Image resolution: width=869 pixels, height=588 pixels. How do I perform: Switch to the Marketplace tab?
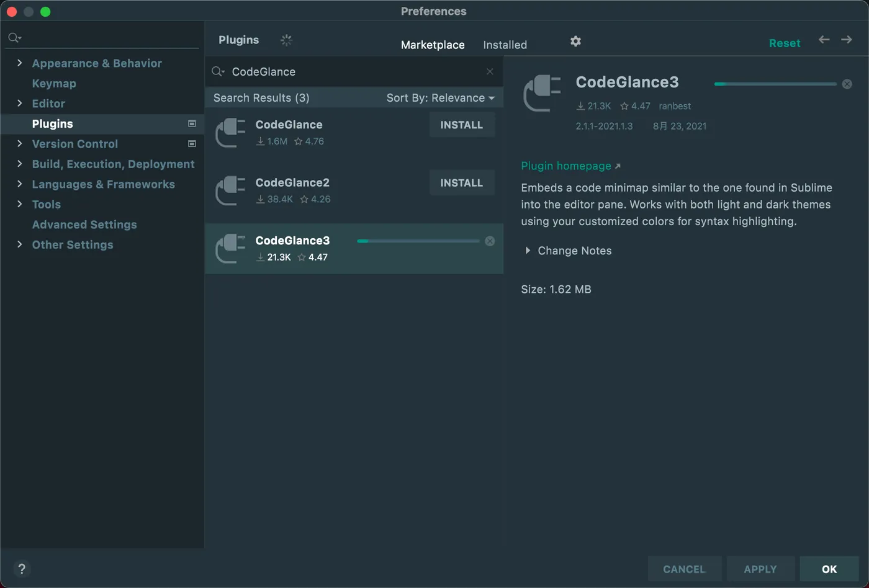coord(433,45)
